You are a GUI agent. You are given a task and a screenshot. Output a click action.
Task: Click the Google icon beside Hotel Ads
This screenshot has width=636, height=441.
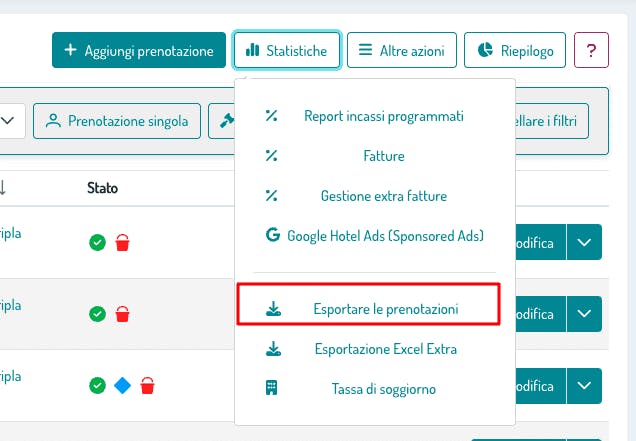272,236
